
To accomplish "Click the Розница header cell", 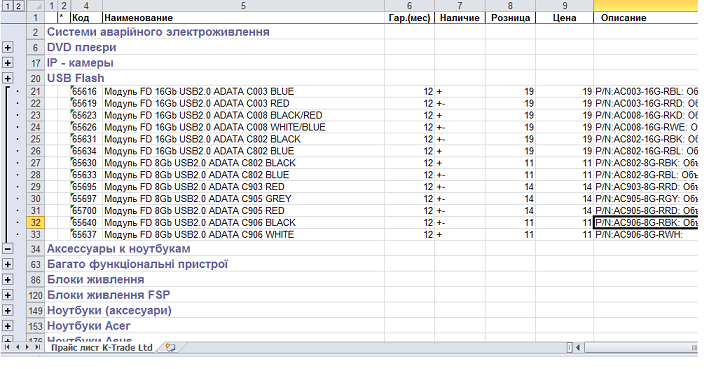I will pyautogui.click(x=510, y=18).
